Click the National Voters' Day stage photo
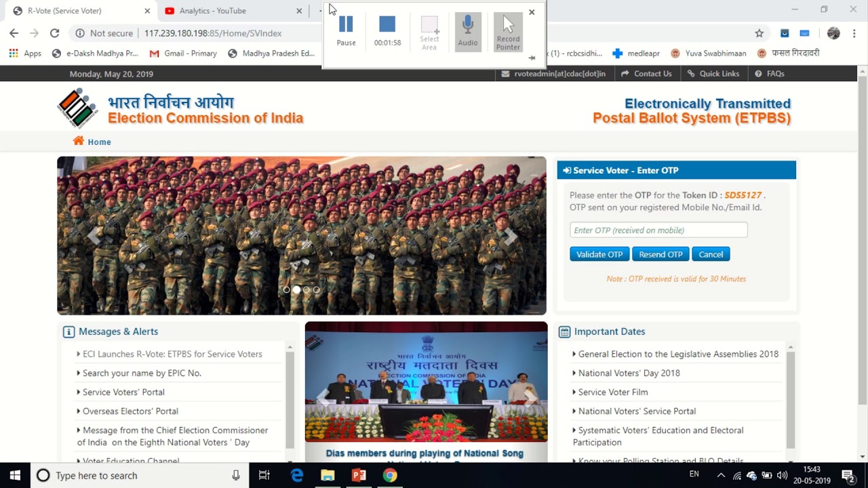Viewport: 868px width, 488px height. 426,382
